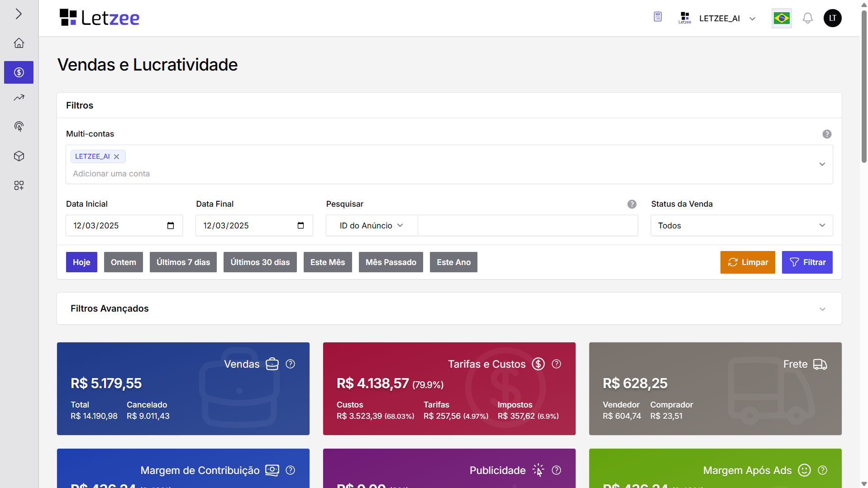Click the R$ 4.138,57 Tarifas e Custos value
Image resolution: width=868 pixels, height=488 pixels.
point(373,384)
